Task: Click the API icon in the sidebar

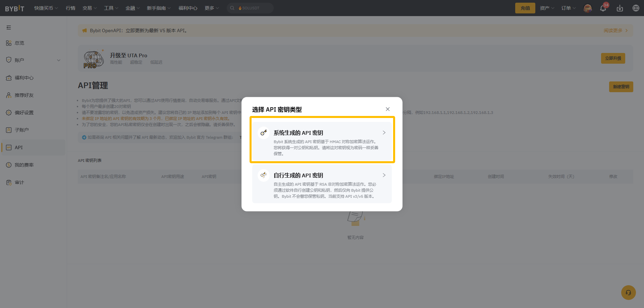Action: pyautogui.click(x=9, y=147)
